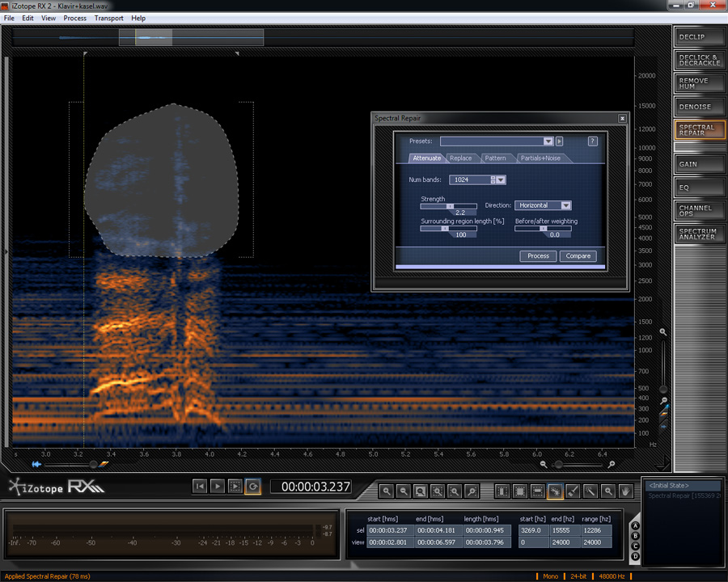Click the Compare button
The image size is (728, 582).
[578, 255]
